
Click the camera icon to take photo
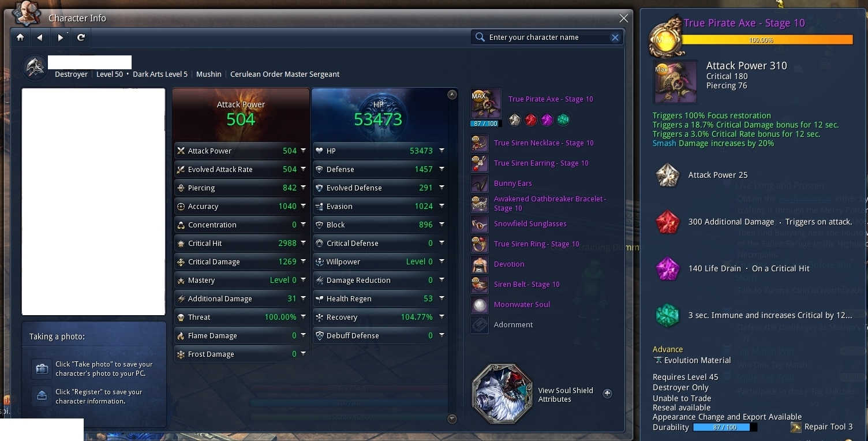pyautogui.click(x=42, y=369)
